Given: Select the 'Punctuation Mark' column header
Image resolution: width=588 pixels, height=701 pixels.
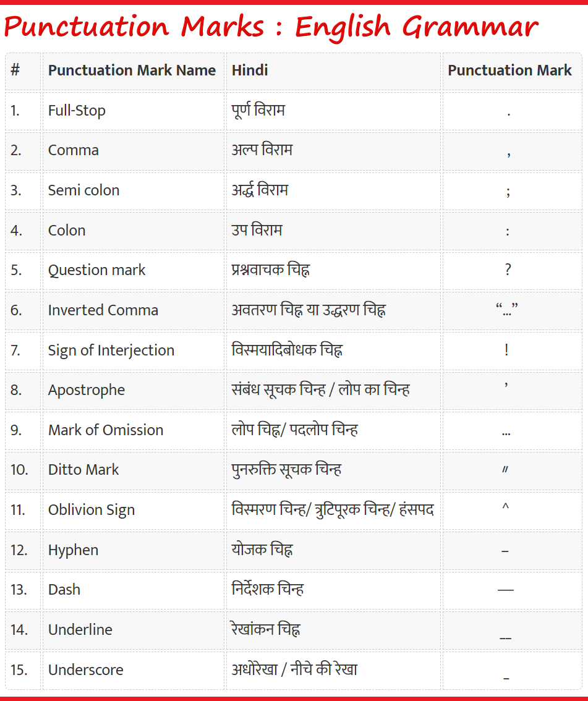Looking at the screenshot, I should tap(509, 70).
